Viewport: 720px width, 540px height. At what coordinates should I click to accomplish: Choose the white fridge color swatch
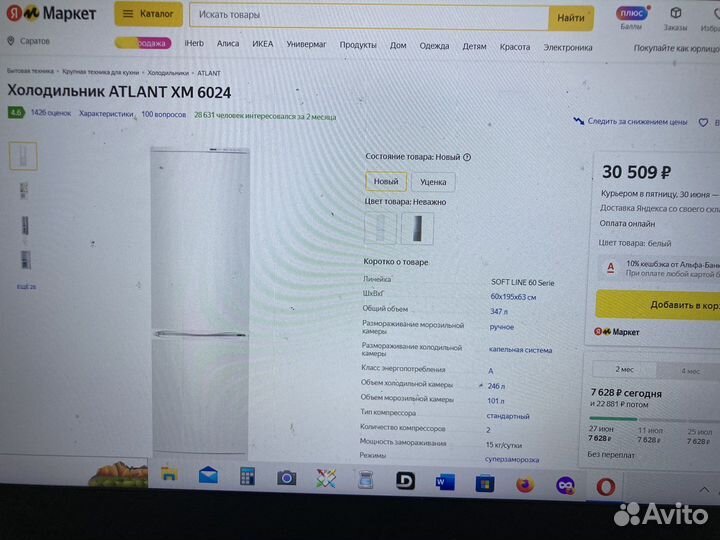coord(380,227)
